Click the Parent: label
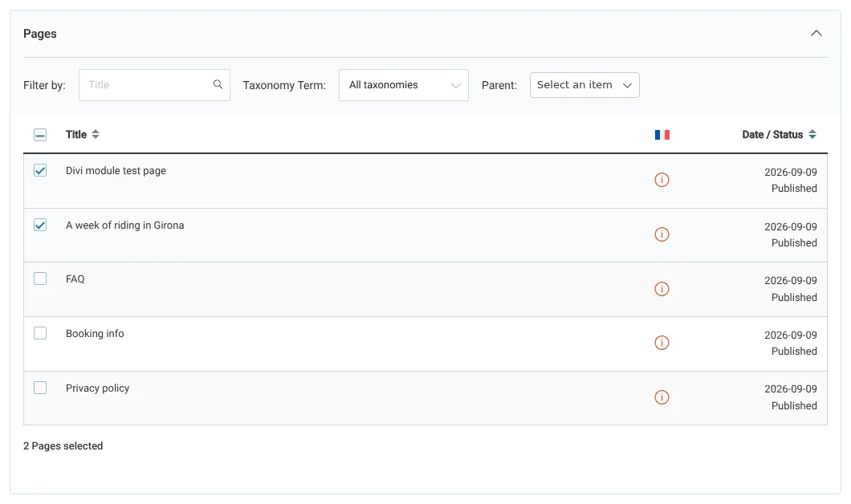Image resolution: width=851 pixels, height=504 pixels. [x=499, y=85]
